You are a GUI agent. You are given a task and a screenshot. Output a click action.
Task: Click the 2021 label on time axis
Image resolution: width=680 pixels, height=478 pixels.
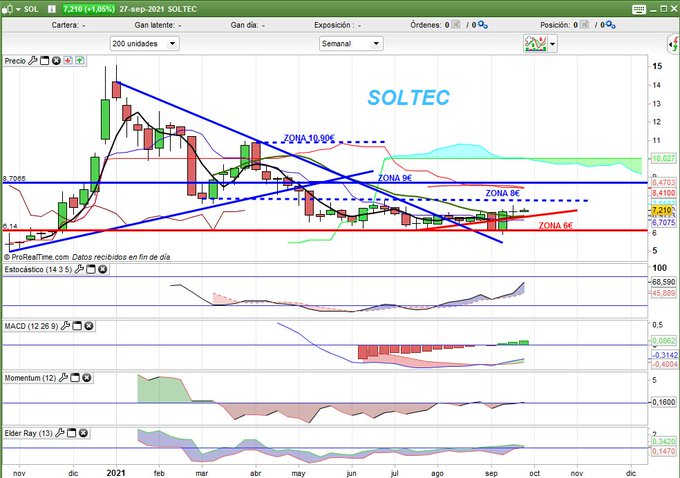point(116,472)
